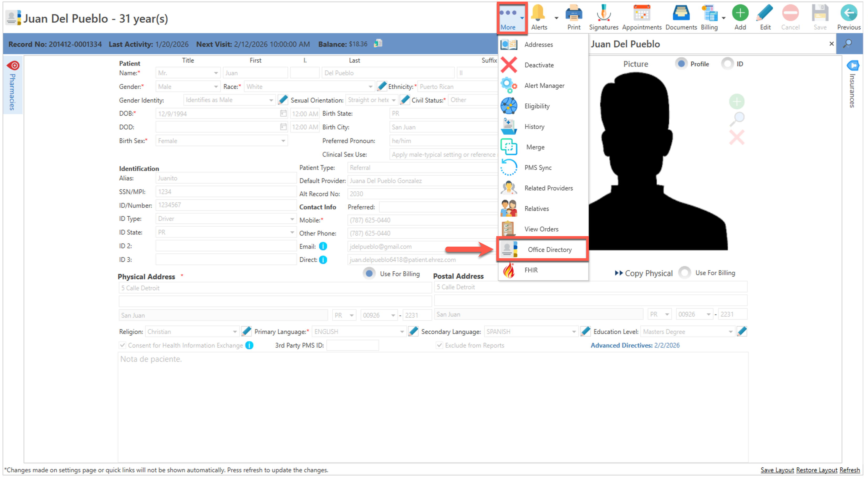Click the magnifier search icon beside patient name

coord(847,44)
